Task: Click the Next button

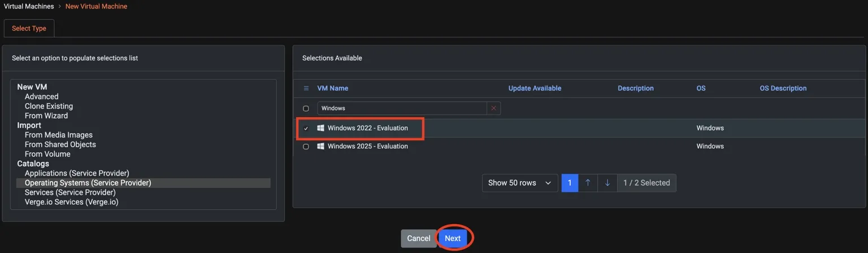Action: pos(453,238)
